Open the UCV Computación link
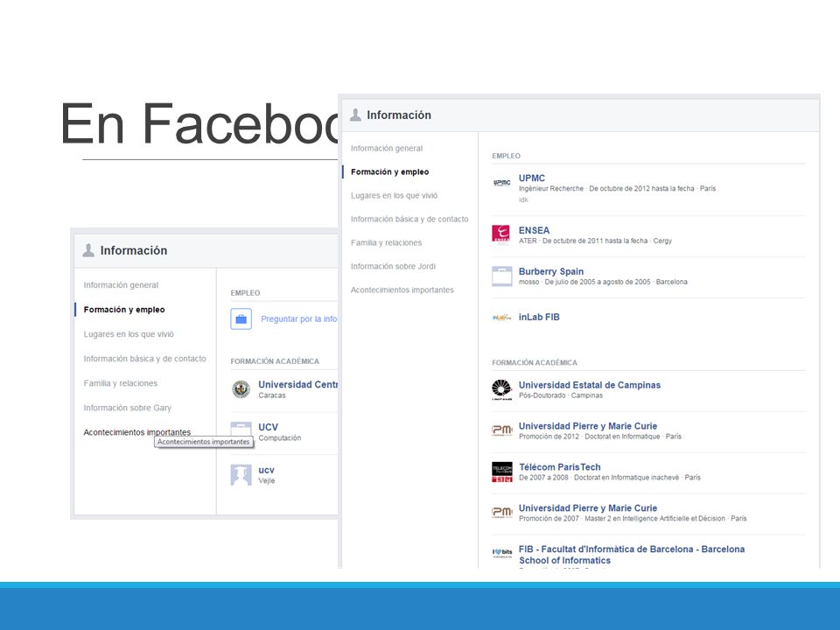The width and height of the screenshot is (840, 630). (268, 428)
